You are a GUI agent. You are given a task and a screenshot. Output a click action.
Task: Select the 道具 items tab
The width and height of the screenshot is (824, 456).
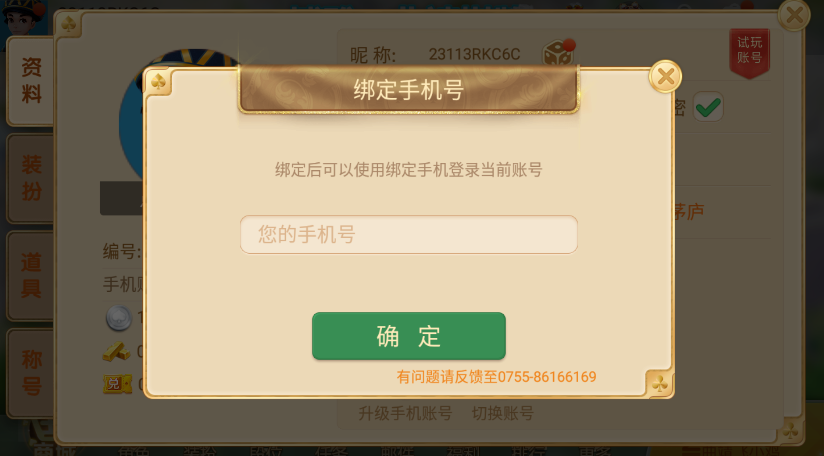coord(30,276)
